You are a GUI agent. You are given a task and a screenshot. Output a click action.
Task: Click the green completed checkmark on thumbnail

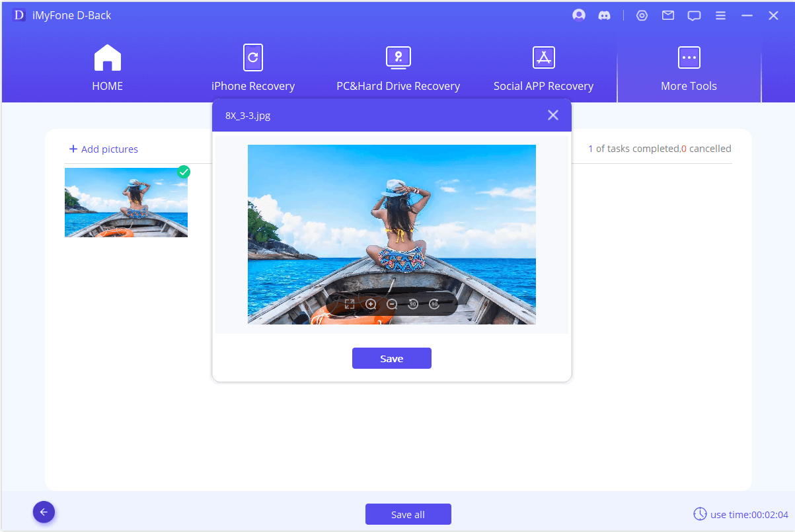pos(184,172)
